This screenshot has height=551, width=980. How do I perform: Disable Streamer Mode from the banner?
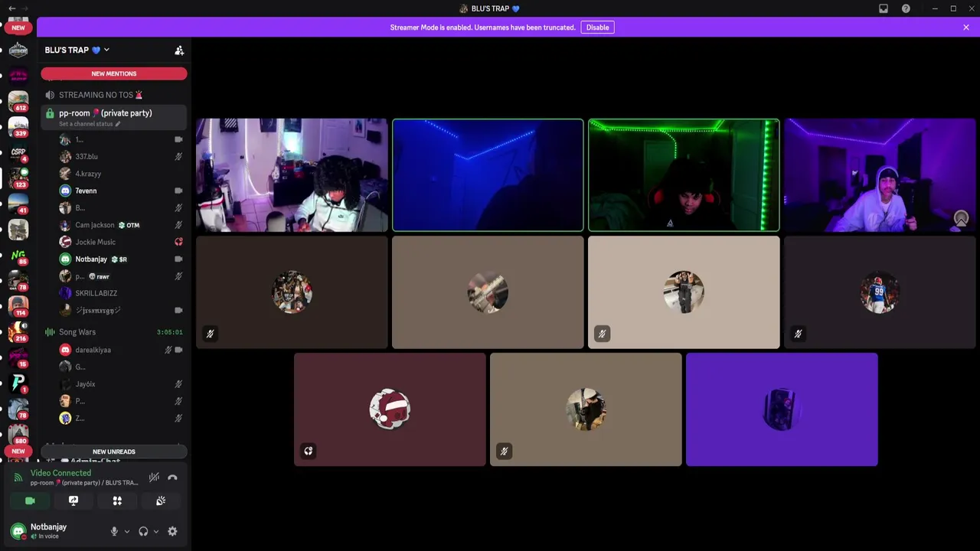597,28
